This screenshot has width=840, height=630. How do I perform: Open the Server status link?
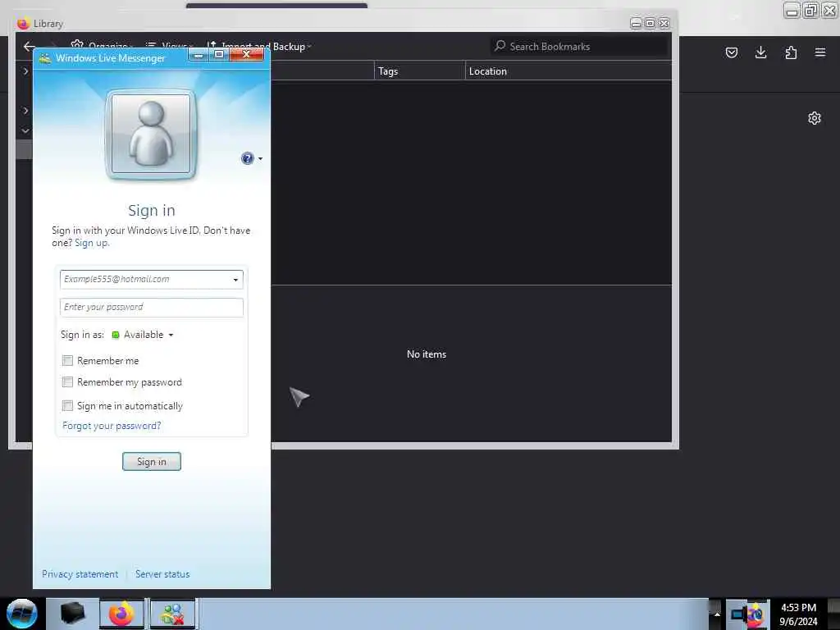point(162,574)
